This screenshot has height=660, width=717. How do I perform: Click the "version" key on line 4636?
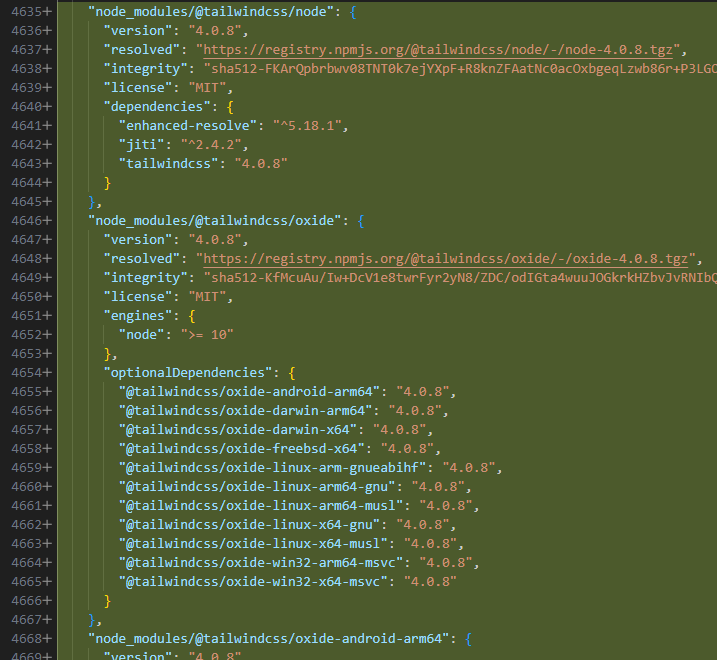pyautogui.click(x=138, y=31)
